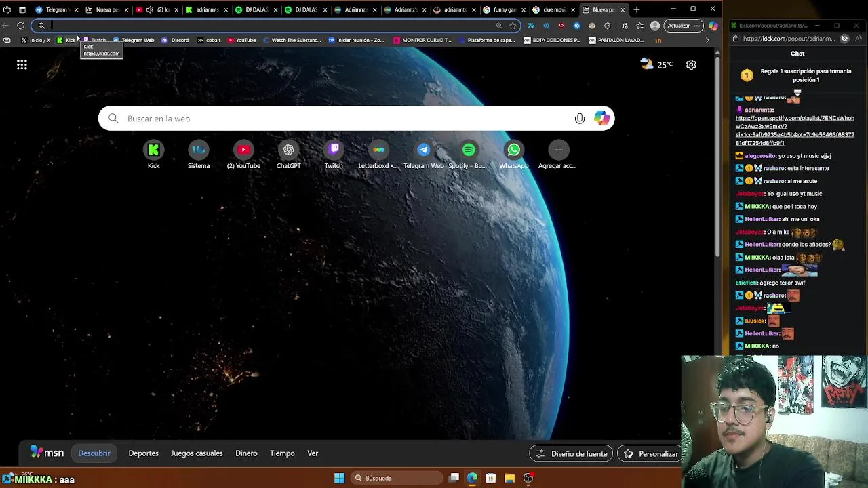868x488 pixels.
Task: Open the browser three-dots menu
Action: [697, 26]
